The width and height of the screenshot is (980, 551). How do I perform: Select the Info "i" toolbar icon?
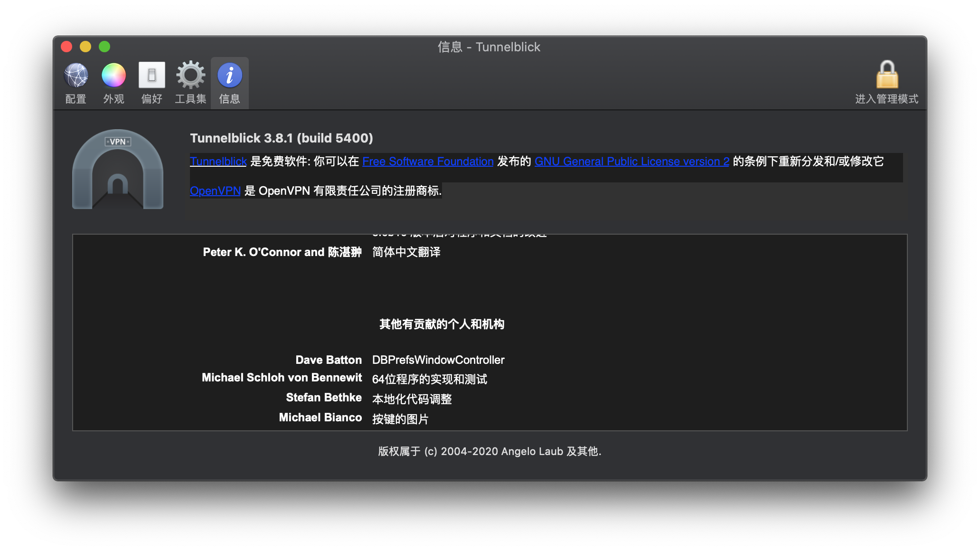(x=230, y=75)
